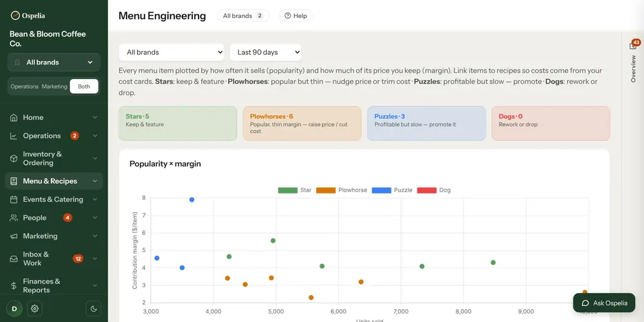Click the Ospelia logo icon
The height and width of the screenshot is (322, 644).
tap(15, 15)
